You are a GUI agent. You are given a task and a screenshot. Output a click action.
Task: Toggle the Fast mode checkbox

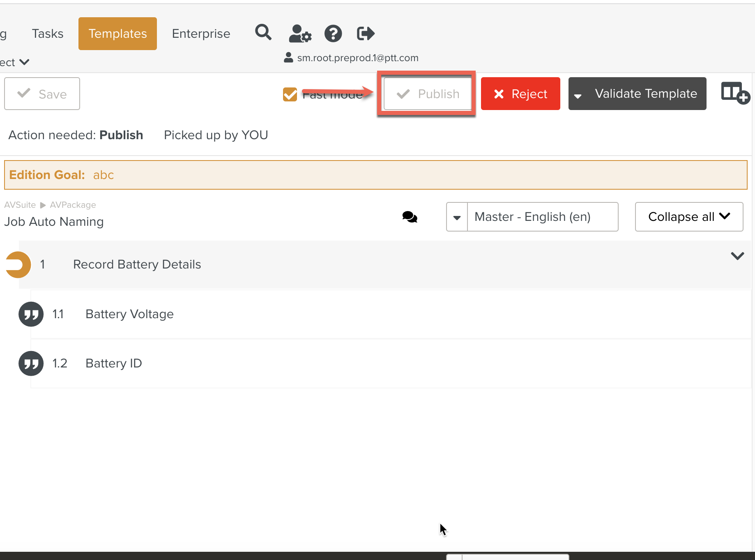290,94
